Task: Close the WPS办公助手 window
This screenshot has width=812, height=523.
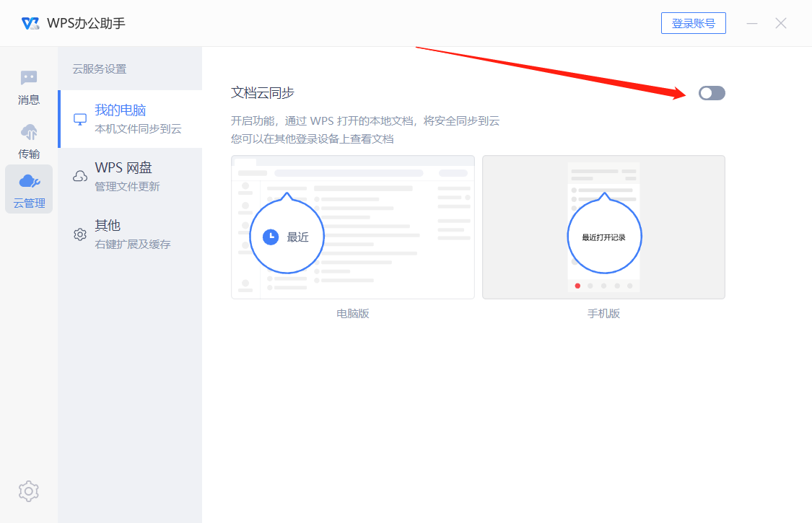Action: coord(781,23)
